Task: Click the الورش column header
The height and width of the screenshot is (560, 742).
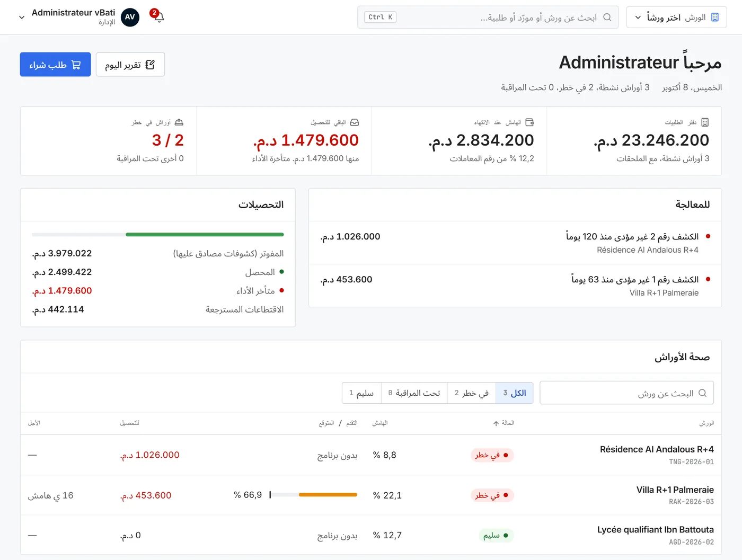Action: pyautogui.click(x=706, y=423)
